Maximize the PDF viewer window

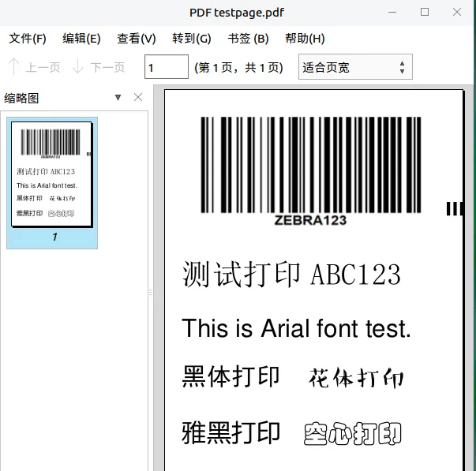point(425,12)
